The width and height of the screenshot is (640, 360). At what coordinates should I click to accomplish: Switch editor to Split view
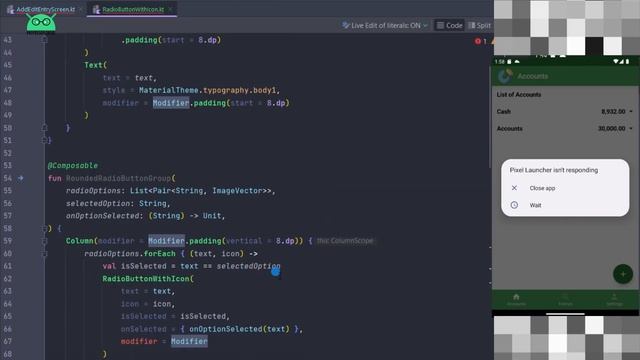(x=480, y=25)
